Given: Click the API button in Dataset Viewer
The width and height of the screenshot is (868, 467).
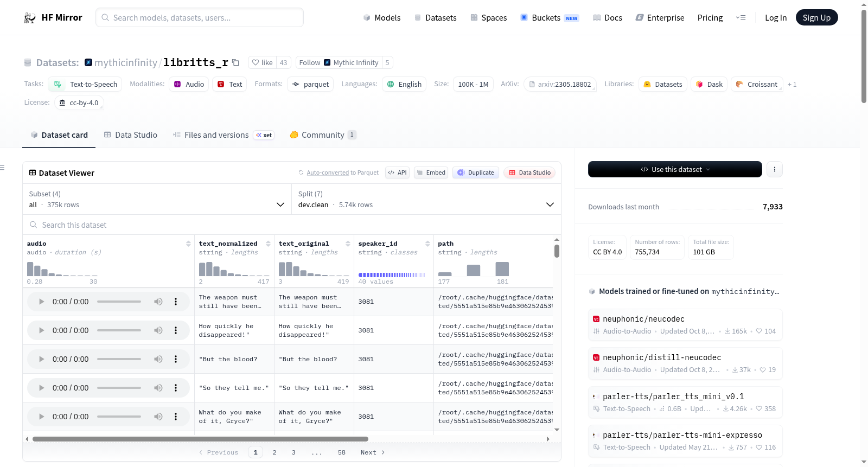Looking at the screenshot, I should (397, 172).
